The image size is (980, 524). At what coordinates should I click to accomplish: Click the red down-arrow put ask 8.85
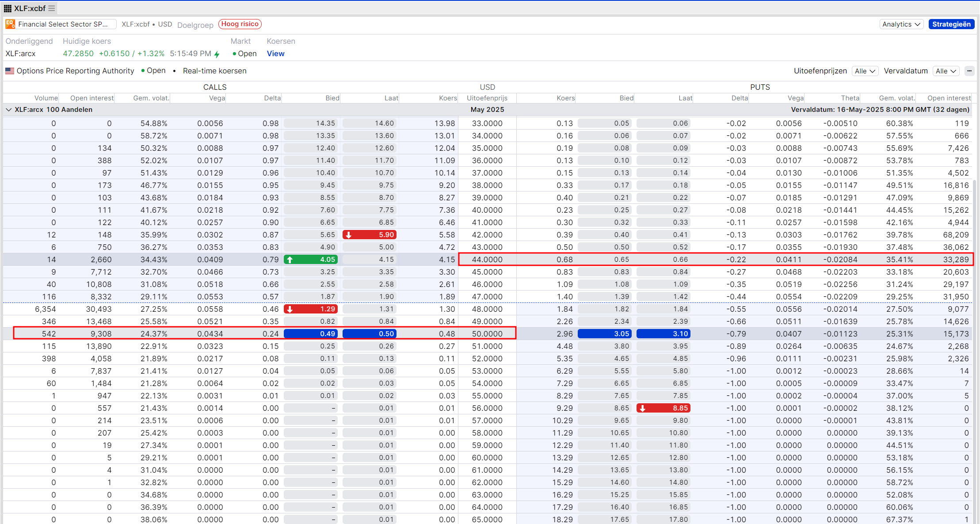click(x=664, y=408)
